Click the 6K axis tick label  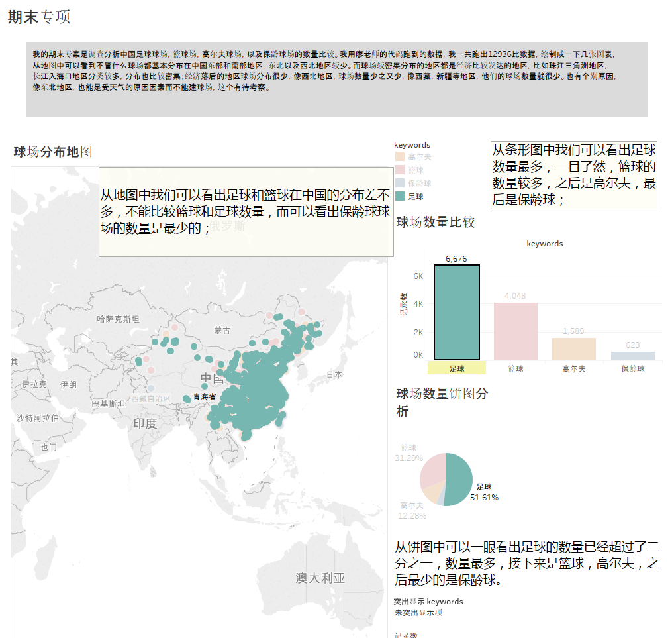418,276
